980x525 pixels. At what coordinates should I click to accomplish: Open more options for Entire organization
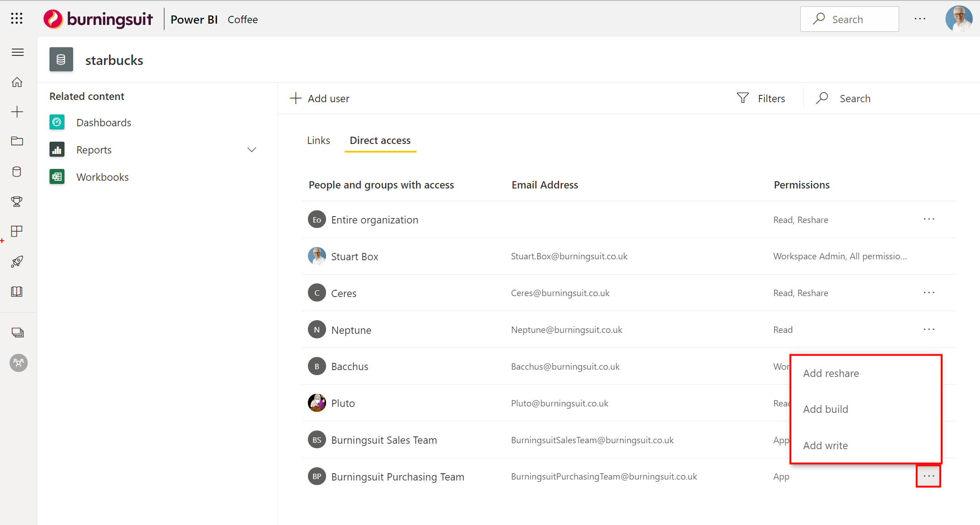click(929, 219)
